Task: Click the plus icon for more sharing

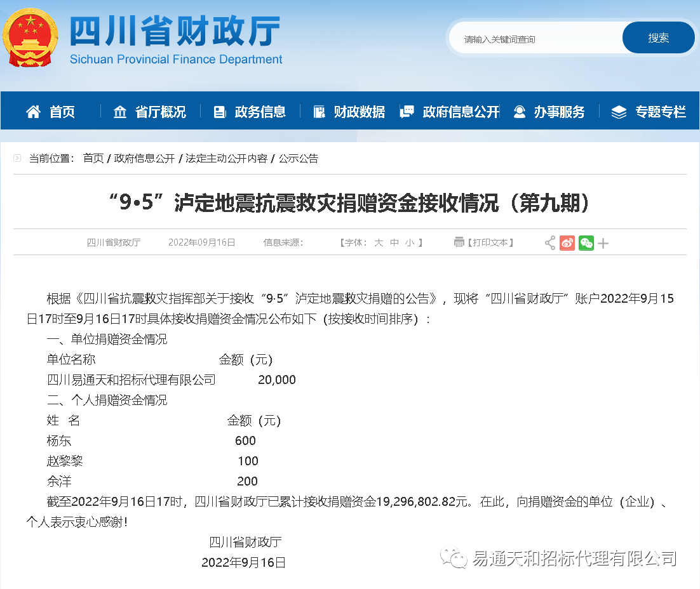Action: click(603, 243)
